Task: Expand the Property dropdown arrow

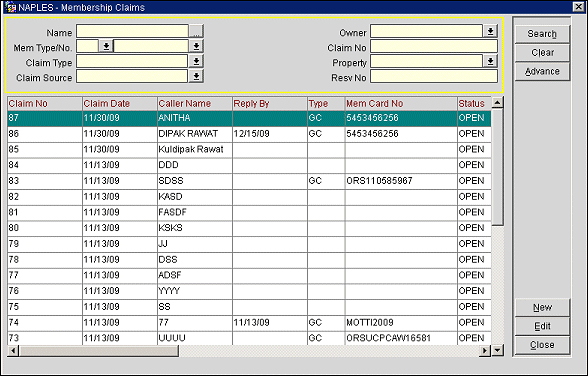Action: [490, 61]
